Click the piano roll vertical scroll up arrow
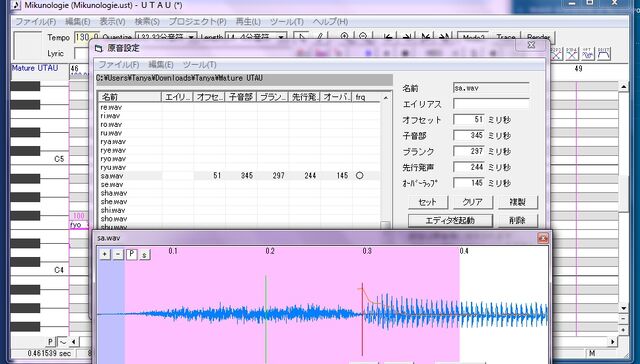Image resolution: width=640 pixels, height=364 pixels. (x=623, y=87)
